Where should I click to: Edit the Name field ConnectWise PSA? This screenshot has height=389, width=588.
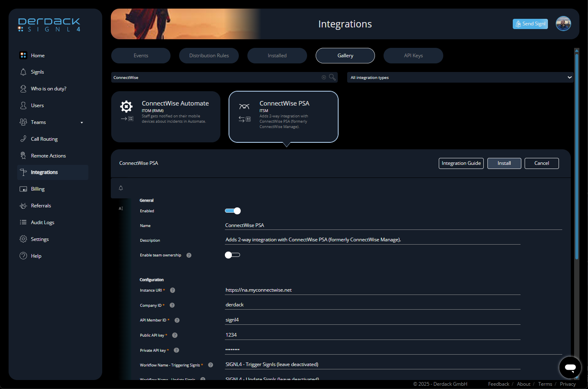coord(393,225)
